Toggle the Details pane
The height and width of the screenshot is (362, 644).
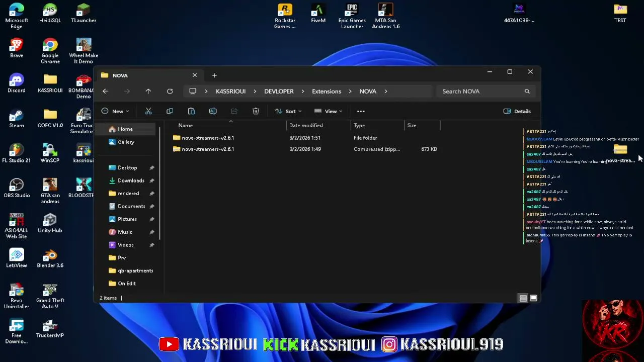point(517,111)
